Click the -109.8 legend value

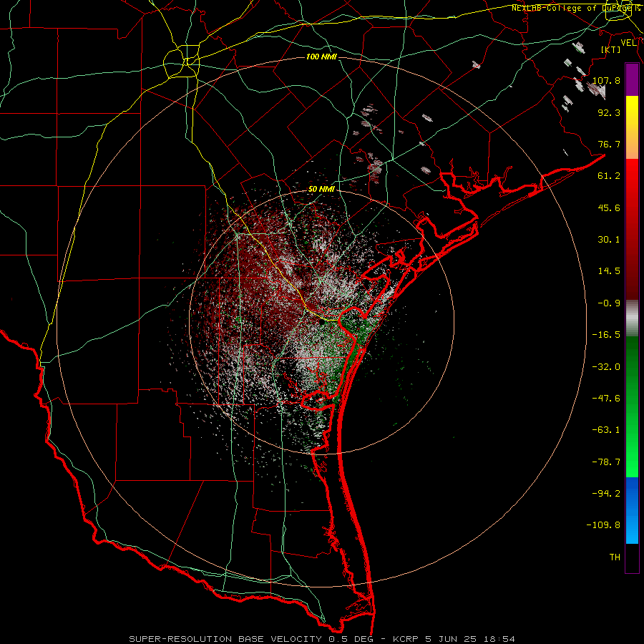point(604,525)
